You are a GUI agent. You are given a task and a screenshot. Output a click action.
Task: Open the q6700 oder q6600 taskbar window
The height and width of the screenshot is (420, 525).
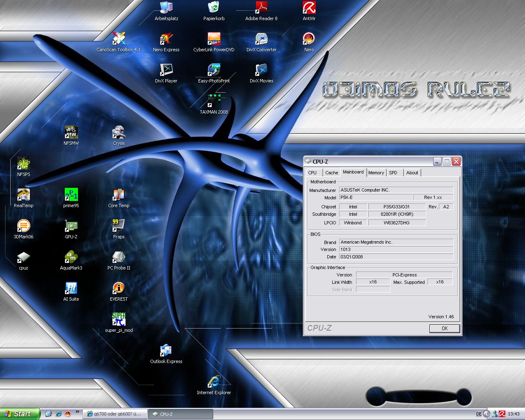click(114, 414)
